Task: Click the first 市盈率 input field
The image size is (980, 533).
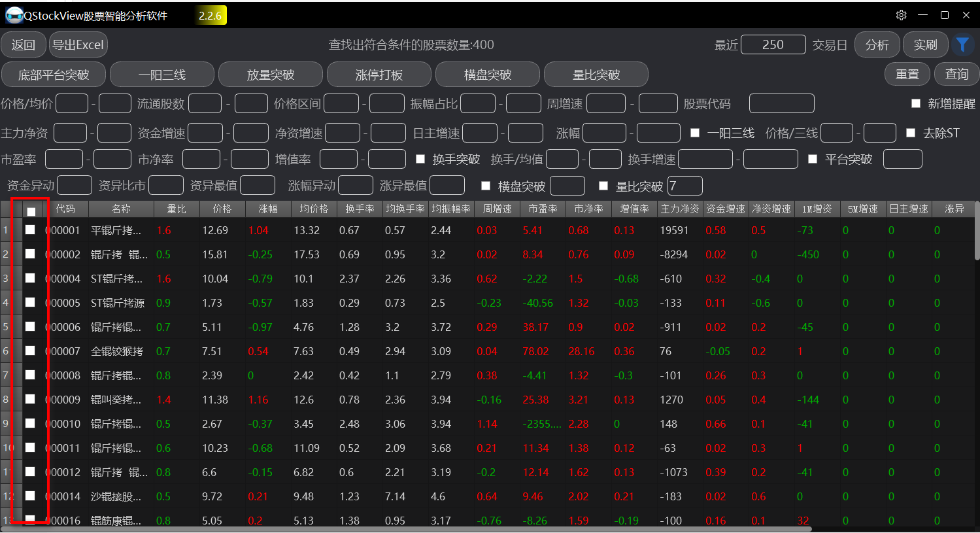Action: point(64,159)
